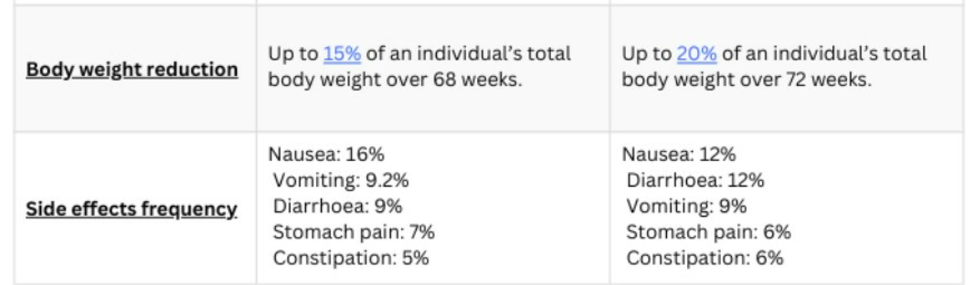980x285 pixels.
Task: Click the Side effects frequency heading
Action: (132, 209)
